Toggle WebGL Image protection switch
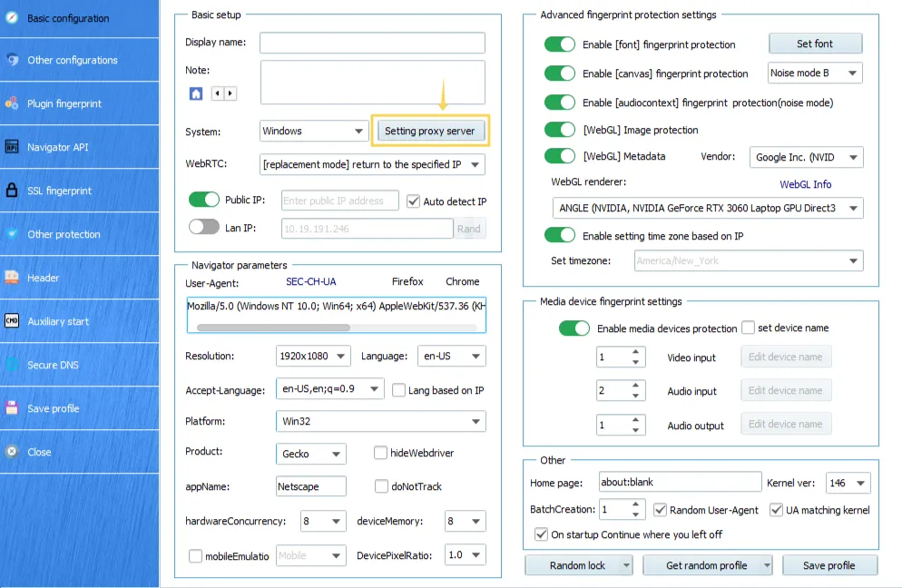Image resolution: width=902 pixels, height=588 pixels. 559,130
